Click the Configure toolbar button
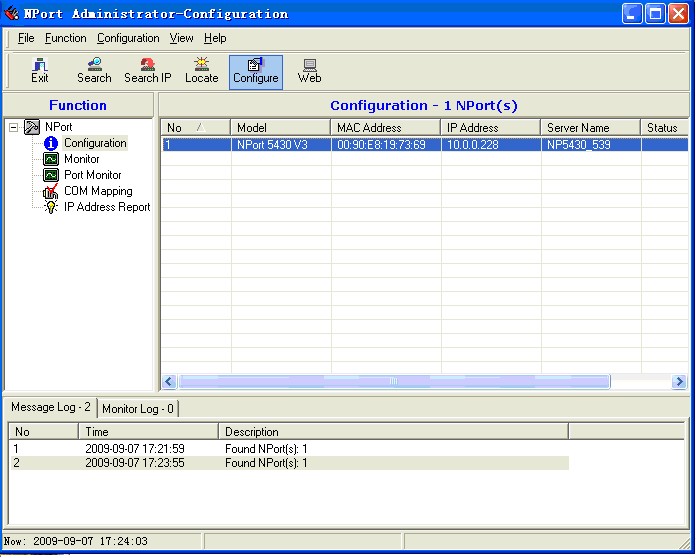This screenshot has width=696, height=558. point(256,72)
